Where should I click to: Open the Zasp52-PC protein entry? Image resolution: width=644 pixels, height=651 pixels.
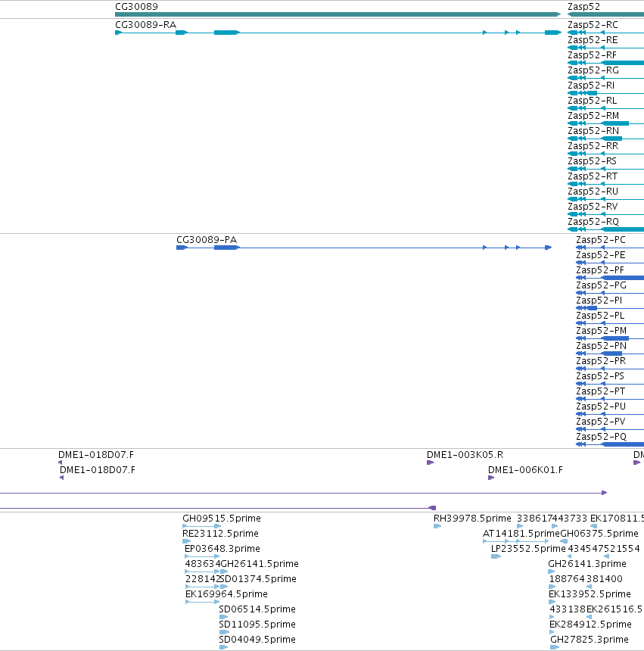pos(600,240)
